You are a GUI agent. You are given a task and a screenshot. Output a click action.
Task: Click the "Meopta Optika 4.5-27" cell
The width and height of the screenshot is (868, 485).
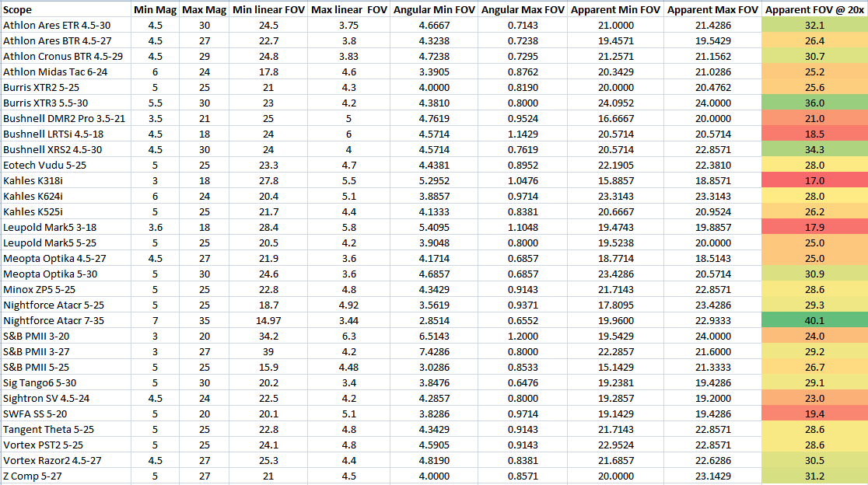click(65, 258)
